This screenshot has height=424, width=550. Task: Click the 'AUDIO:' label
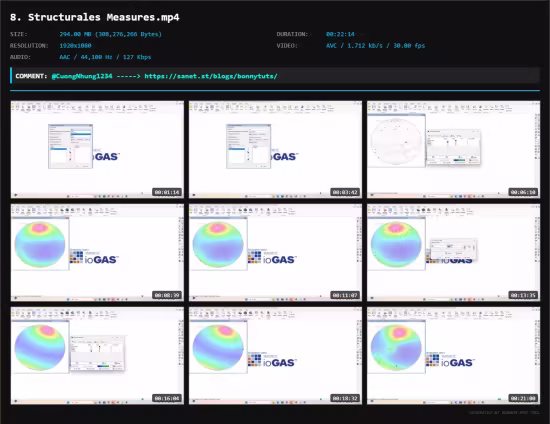[20, 57]
